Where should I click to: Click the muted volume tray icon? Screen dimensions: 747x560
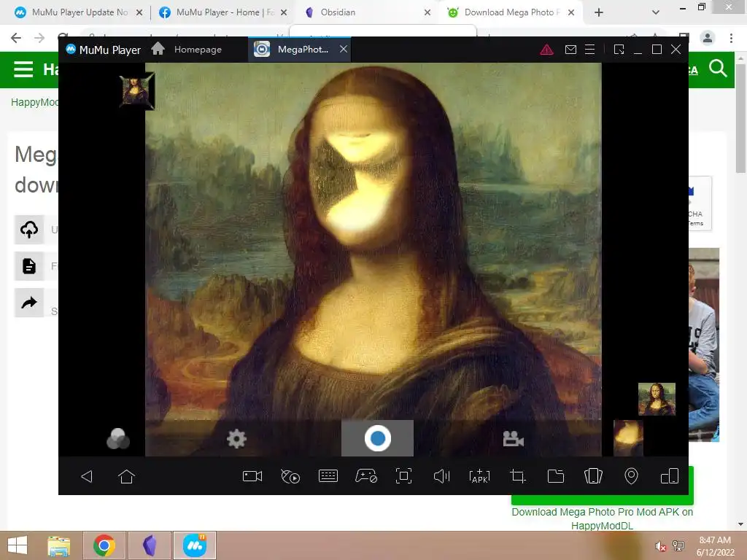click(x=659, y=547)
